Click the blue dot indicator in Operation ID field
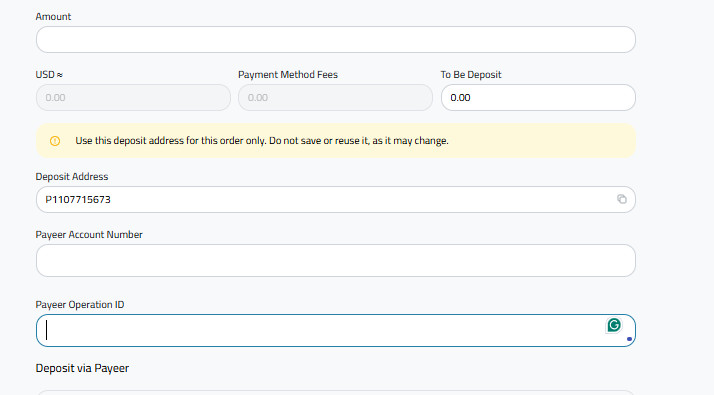The height and width of the screenshot is (395, 714). click(629, 339)
